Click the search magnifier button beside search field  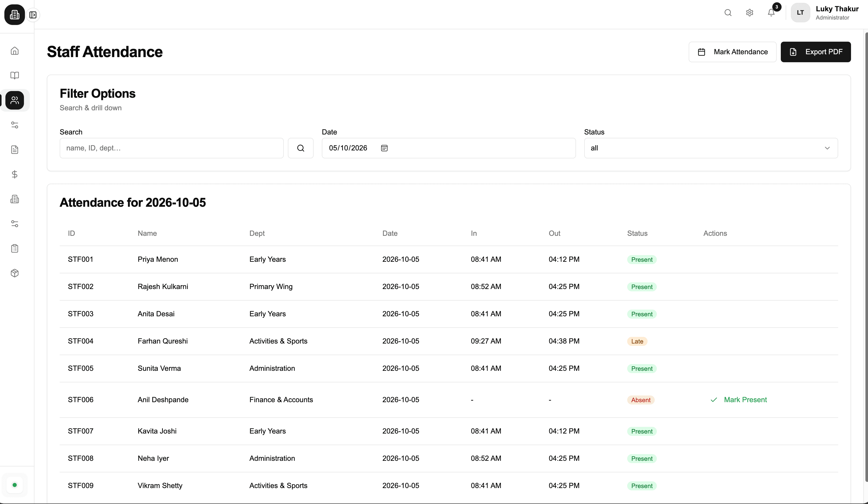(301, 148)
